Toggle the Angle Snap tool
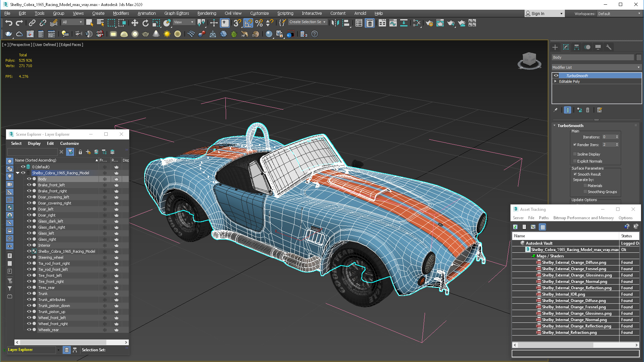 (248, 23)
